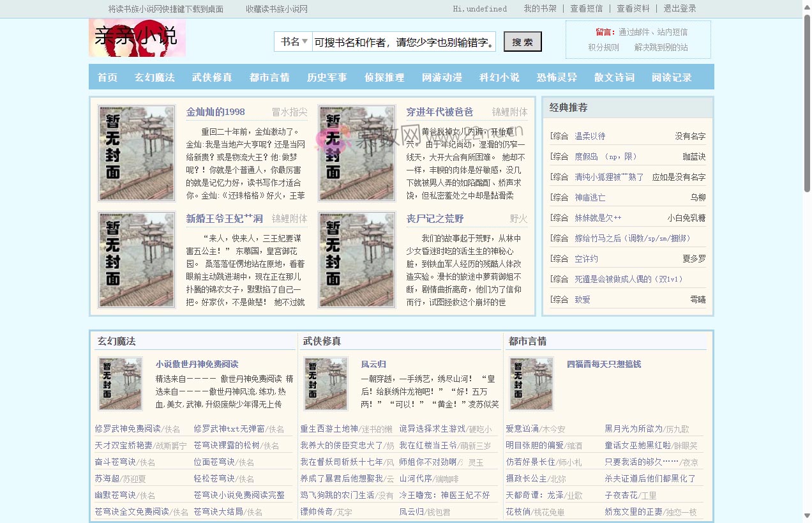812x523 pixels.
Task: Click the cover thumbnail of 风云归
Action: pos(326,384)
